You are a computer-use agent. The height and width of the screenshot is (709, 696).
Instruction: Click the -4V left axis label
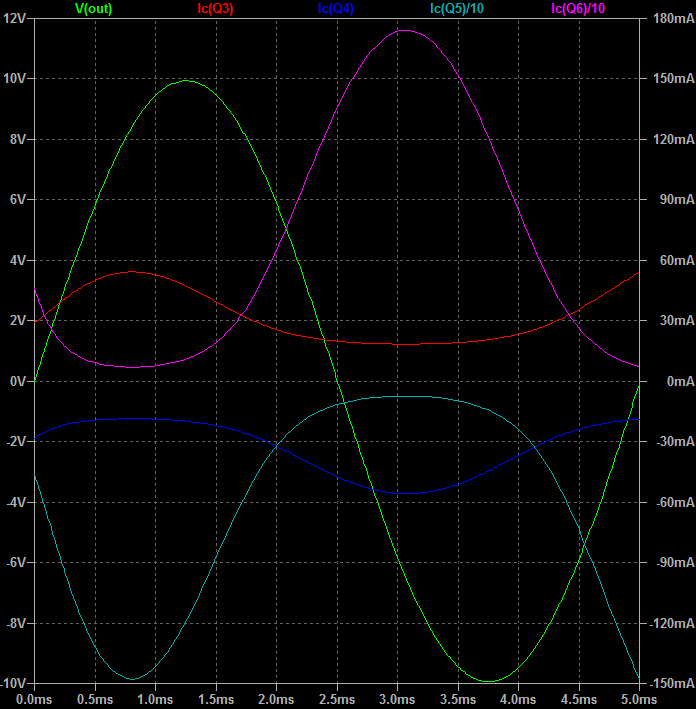click(16, 502)
